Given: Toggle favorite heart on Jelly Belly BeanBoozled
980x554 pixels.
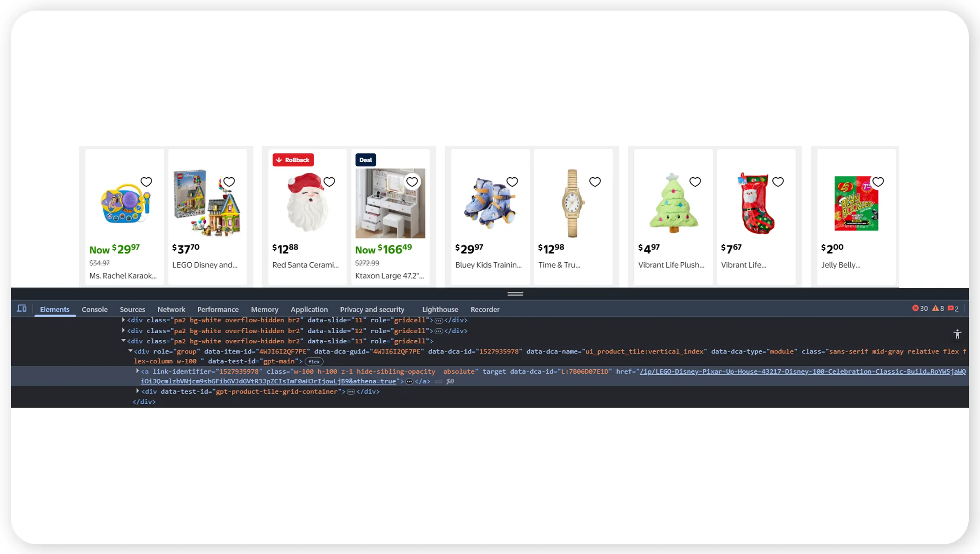Looking at the screenshot, I should (877, 182).
